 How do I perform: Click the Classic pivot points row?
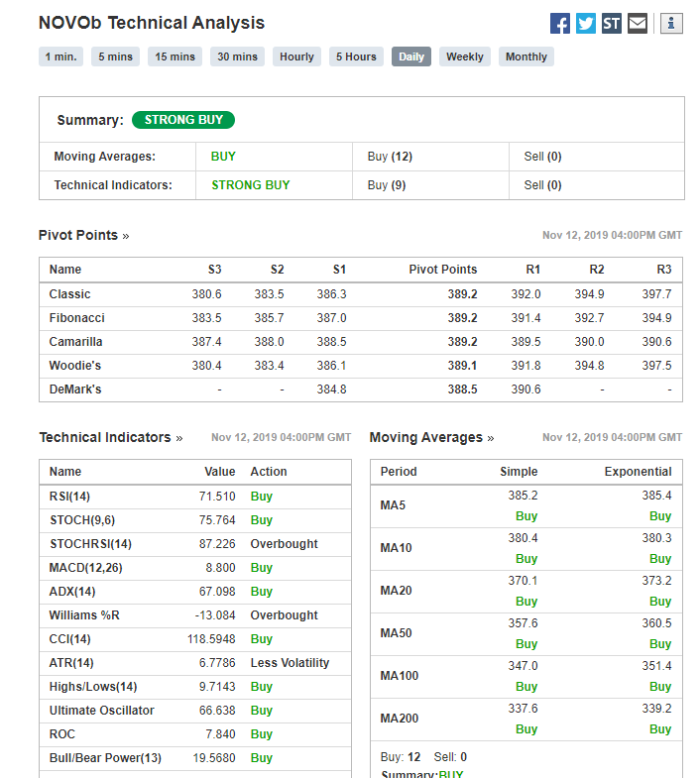pyautogui.click(x=361, y=294)
